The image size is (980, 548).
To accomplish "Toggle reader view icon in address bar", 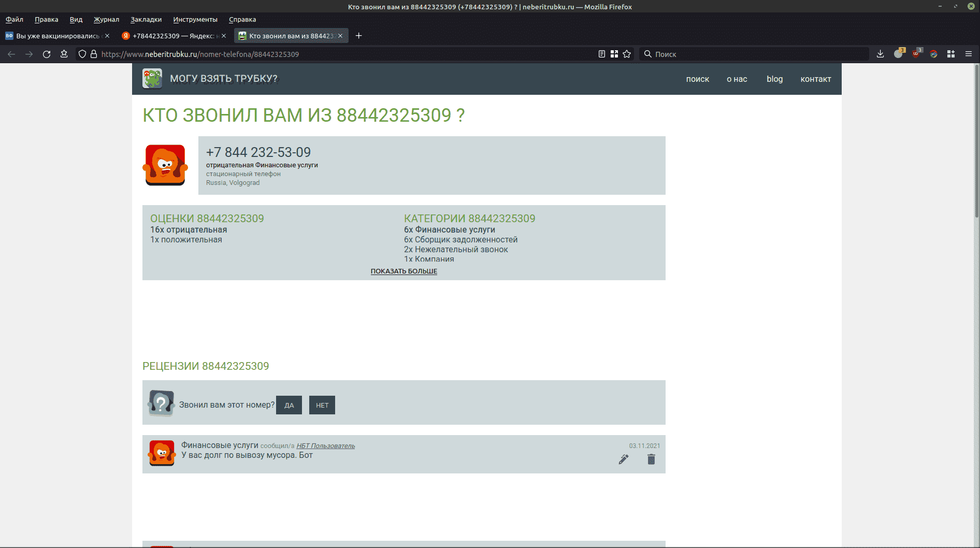I will [x=601, y=54].
